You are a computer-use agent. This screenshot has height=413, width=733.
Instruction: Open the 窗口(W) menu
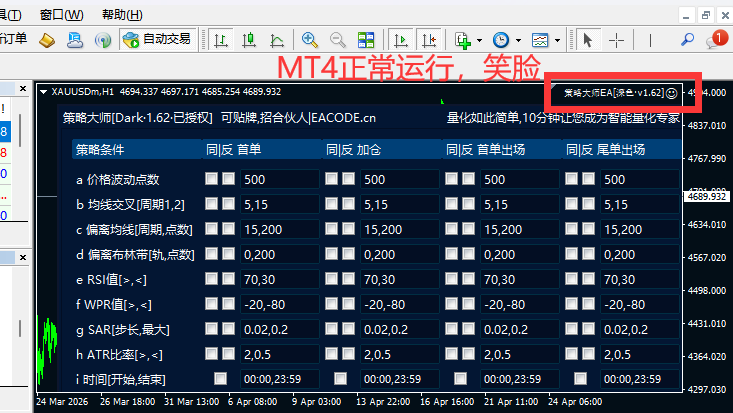pos(61,15)
